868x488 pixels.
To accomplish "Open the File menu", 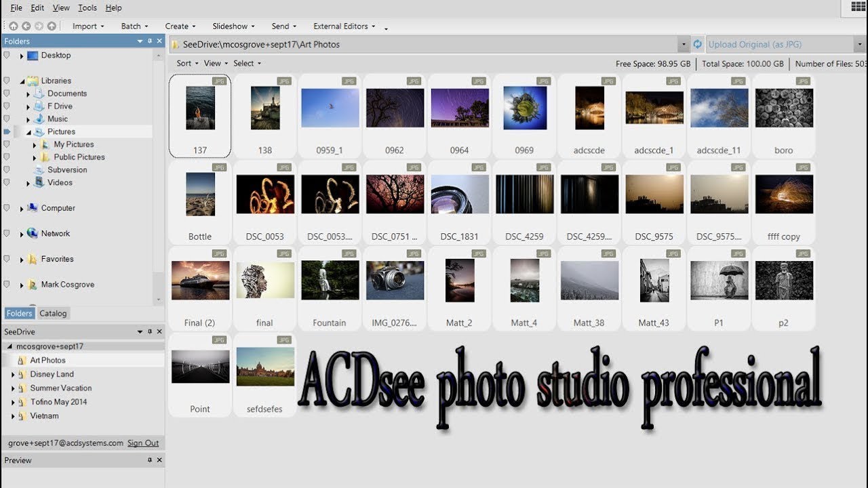I will 16,7.
